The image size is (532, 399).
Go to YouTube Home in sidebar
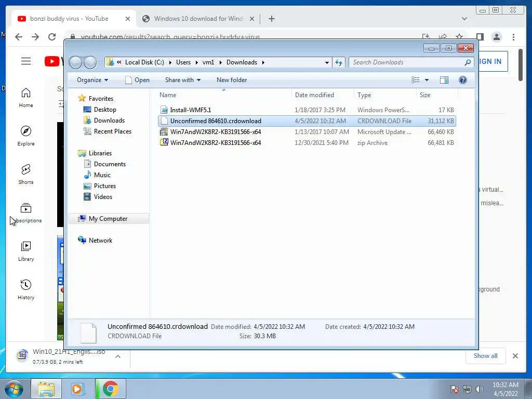coord(26,98)
